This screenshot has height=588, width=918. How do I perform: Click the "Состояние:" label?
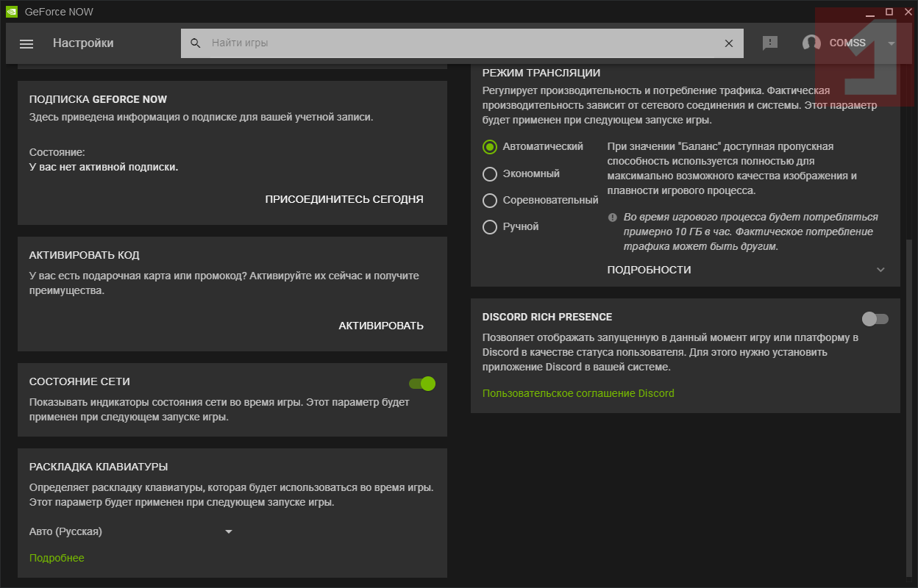point(57,152)
